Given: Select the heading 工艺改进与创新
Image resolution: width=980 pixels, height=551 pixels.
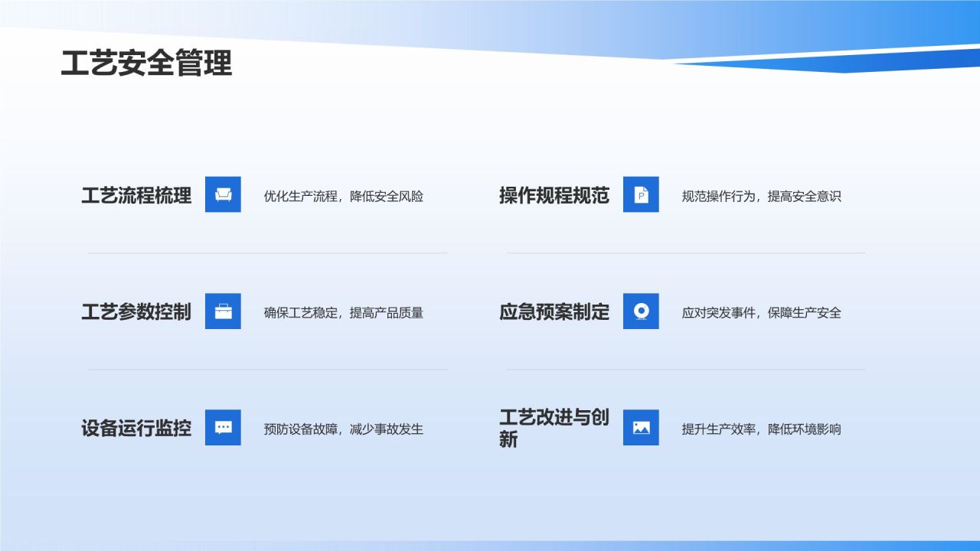Looking at the screenshot, I should coord(554,428).
